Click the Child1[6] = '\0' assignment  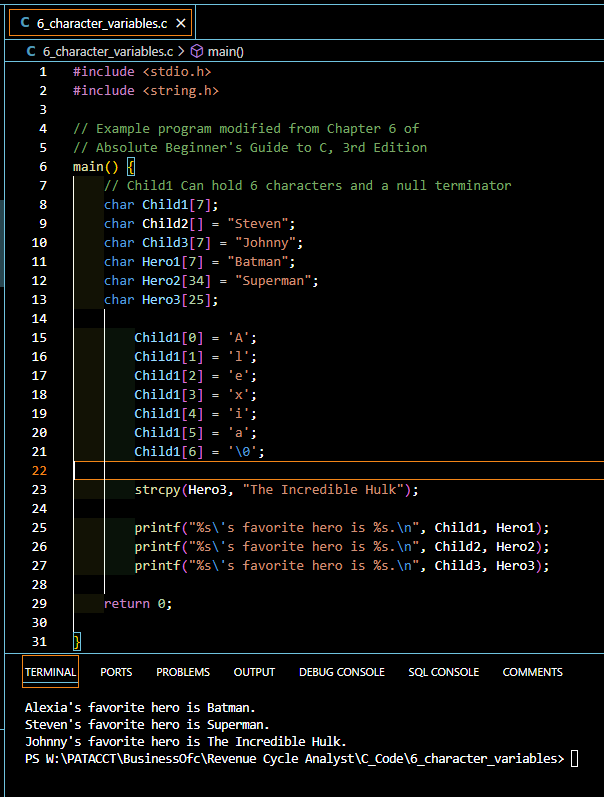[199, 452]
